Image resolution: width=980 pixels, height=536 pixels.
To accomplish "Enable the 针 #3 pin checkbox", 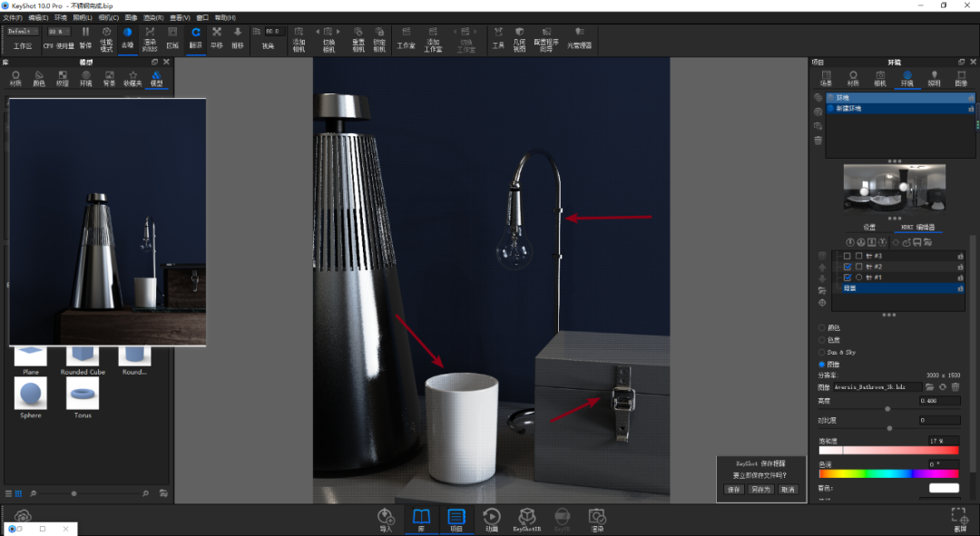I will [848, 256].
